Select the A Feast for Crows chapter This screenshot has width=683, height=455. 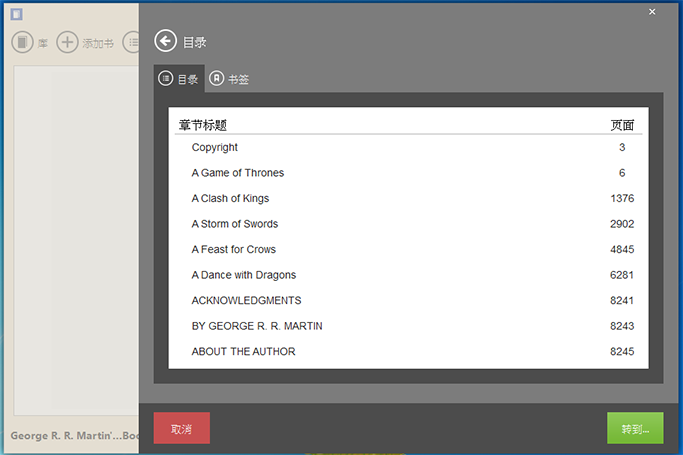pos(234,250)
